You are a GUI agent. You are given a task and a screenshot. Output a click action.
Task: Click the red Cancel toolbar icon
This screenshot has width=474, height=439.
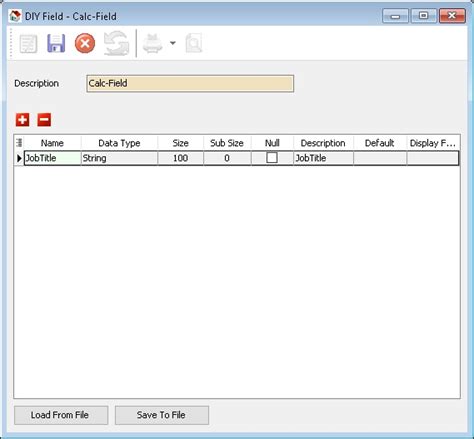pos(85,43)
